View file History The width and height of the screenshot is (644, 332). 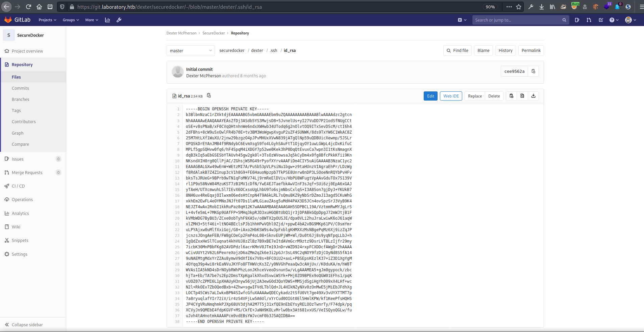[x=505, y=50]
